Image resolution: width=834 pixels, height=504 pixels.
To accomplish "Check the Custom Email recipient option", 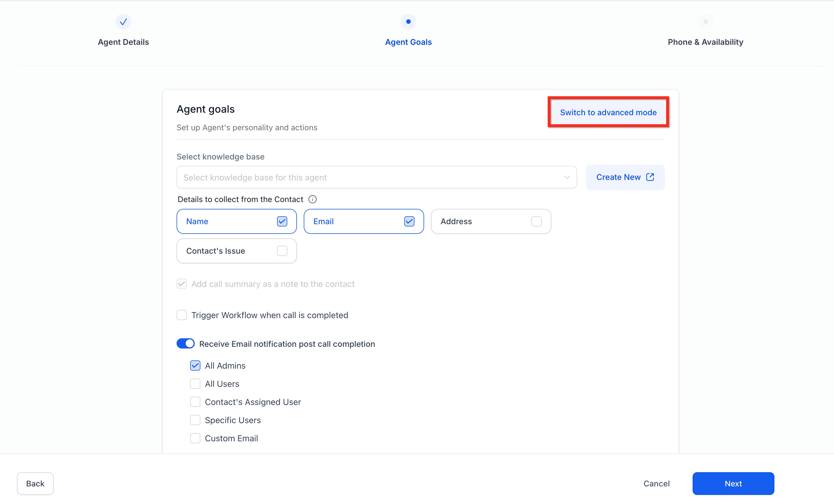I will point(195,438).
